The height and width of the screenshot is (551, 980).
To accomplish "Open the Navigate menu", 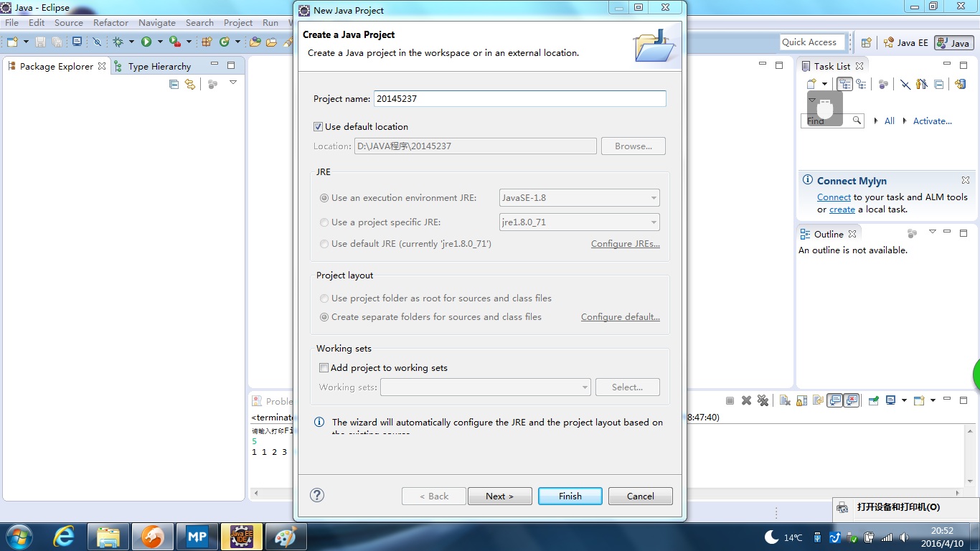I will coord(157,22).
